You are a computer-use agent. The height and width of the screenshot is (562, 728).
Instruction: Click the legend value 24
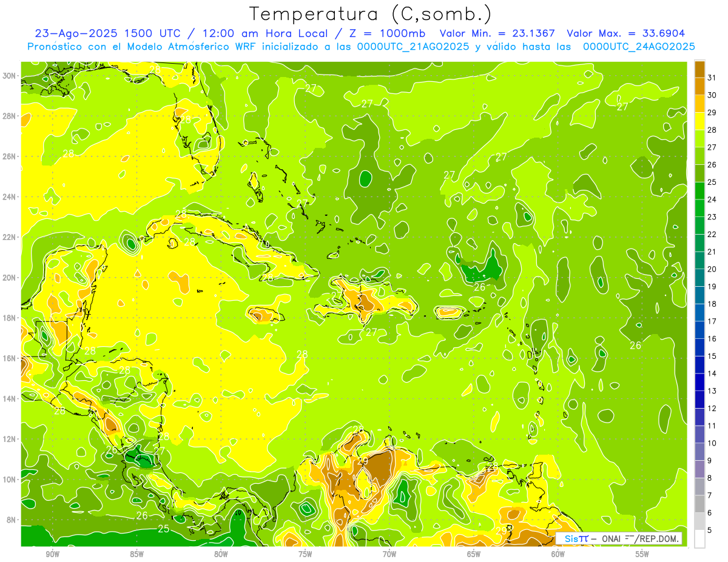click(713, 199)
